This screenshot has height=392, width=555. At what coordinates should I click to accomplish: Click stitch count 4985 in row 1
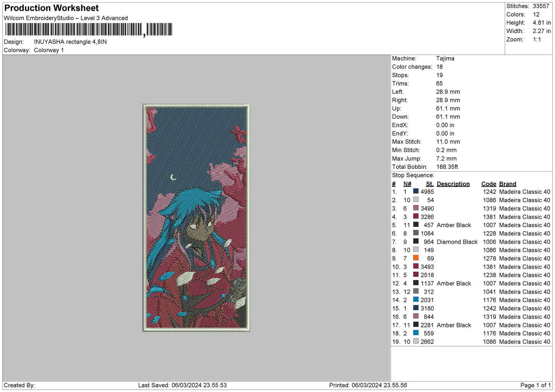tap(427, 192)
